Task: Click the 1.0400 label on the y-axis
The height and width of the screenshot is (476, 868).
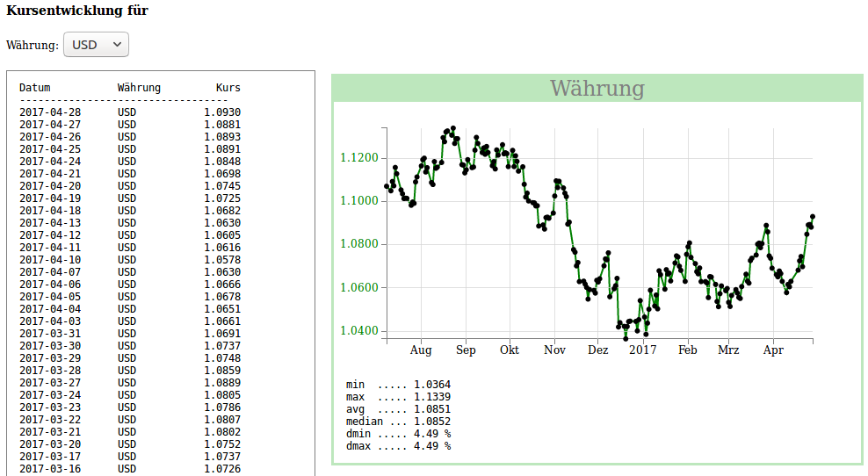Action: 358,331
